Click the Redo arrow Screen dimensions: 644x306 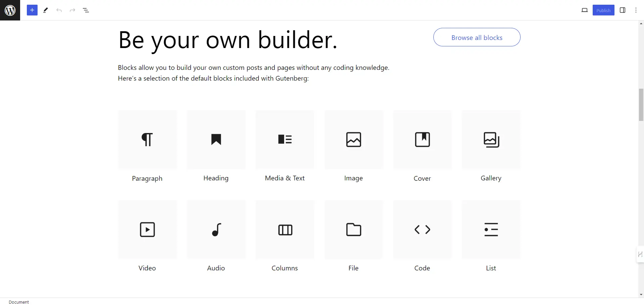[72, 10]
